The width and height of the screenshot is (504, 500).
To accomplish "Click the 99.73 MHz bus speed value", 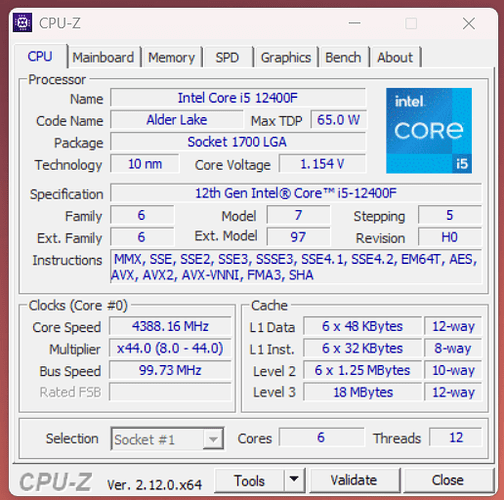I will (170, 370).
